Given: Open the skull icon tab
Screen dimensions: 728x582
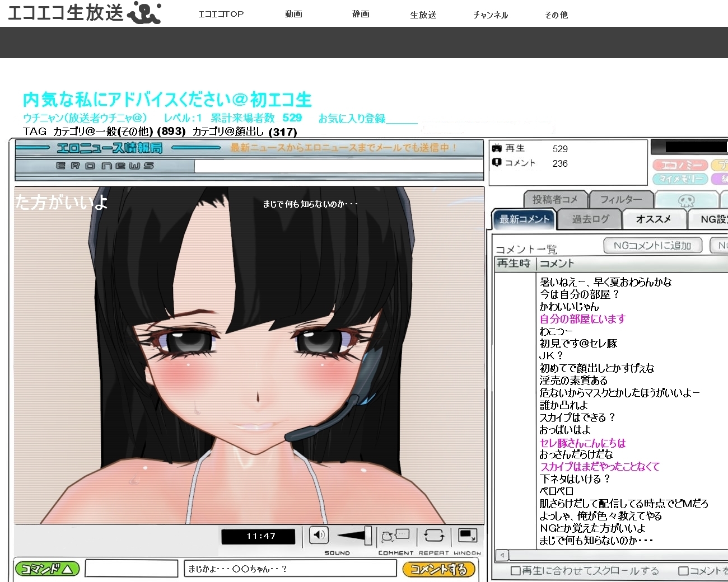Looking at the screenshot, I should pyautogui.click(x=686, y=200).
